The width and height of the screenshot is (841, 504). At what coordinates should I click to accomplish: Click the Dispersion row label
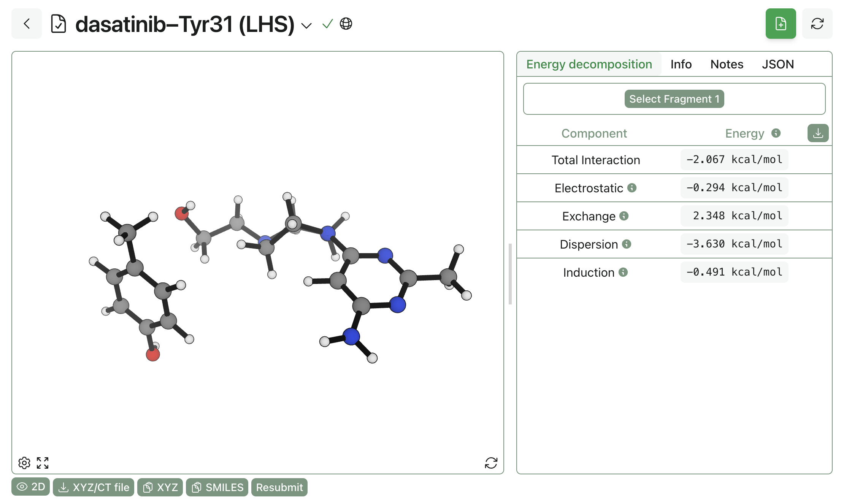(x=589, y=244)
